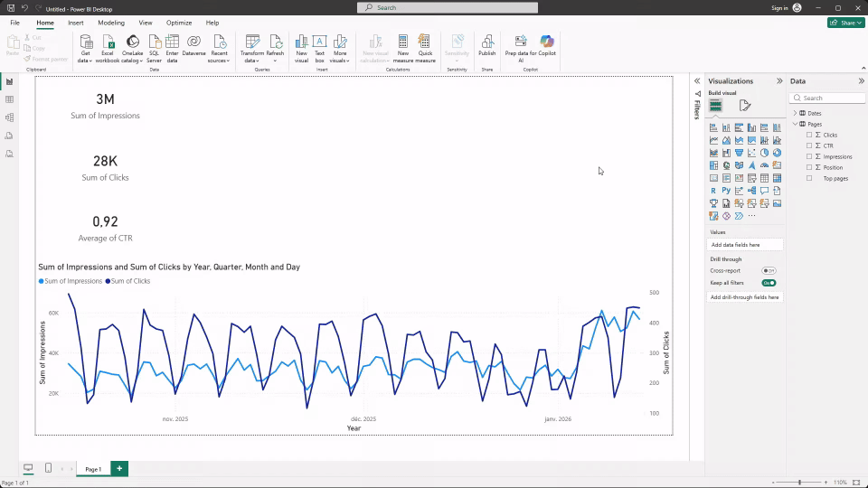Image resolution: width=868 pixels, height=488 pixels.
Task: Insert a Text box
Action: pos(319,49)
